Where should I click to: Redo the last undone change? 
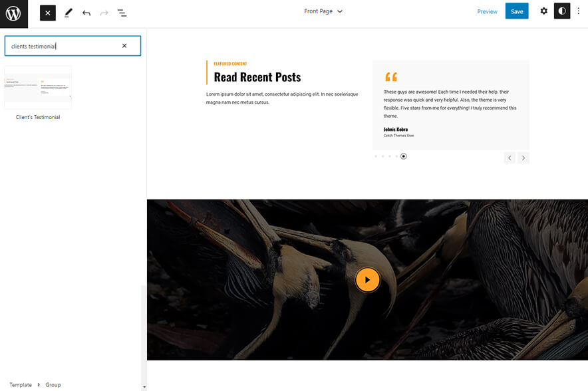[x=104, y=13]
